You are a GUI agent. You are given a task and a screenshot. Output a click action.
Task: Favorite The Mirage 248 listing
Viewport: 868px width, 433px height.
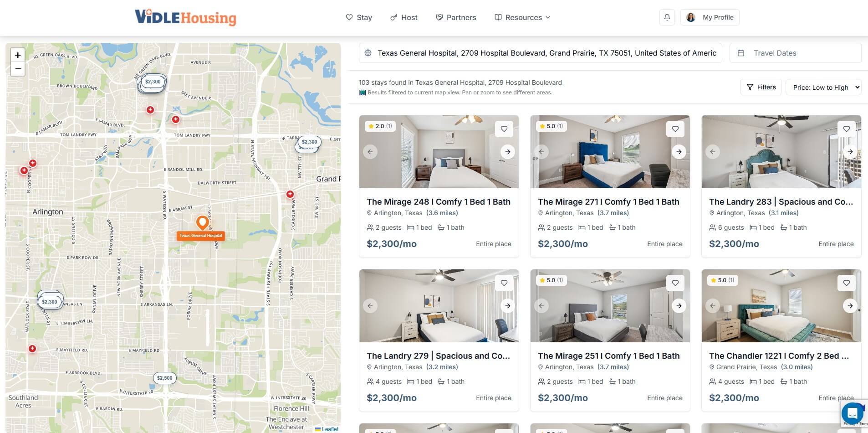(x=504, y=129)
